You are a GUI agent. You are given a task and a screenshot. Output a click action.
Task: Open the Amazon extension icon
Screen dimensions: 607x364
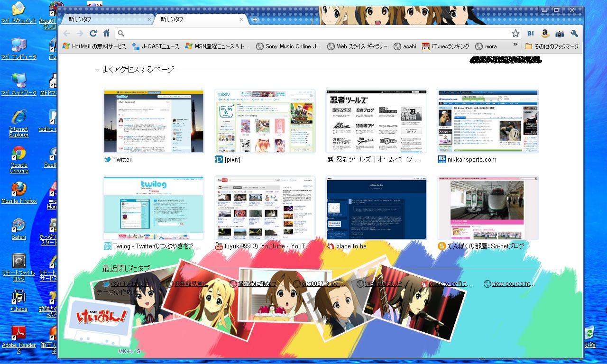click(x=545, y=33)
